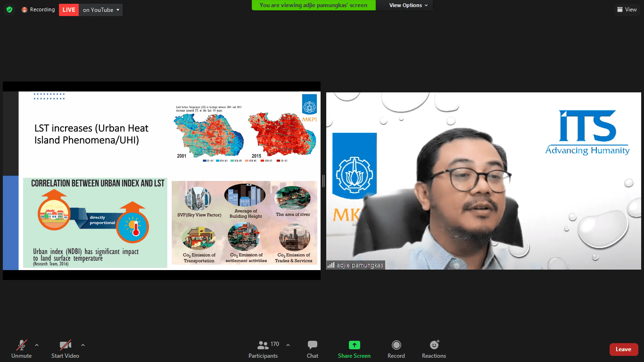
Task: Expand the audio options arrow beside Unmute
Action: click(x=37, y=345)
